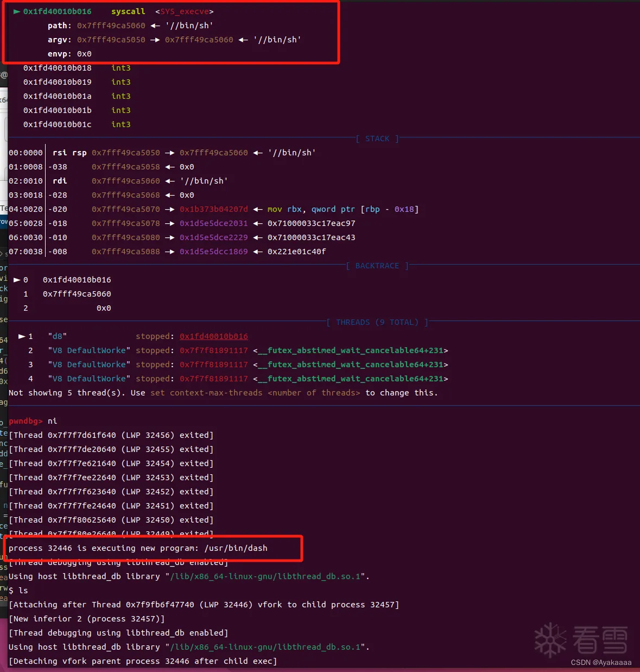Select the int3 at 0x1fd40010b01b
Screen dimensions: 640x672
pos(121,110)
